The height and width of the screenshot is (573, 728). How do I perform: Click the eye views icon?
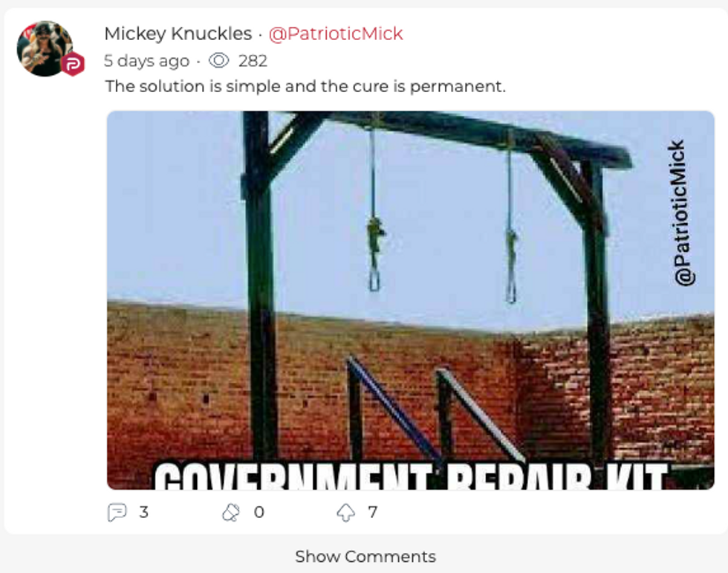pos(218,60)
